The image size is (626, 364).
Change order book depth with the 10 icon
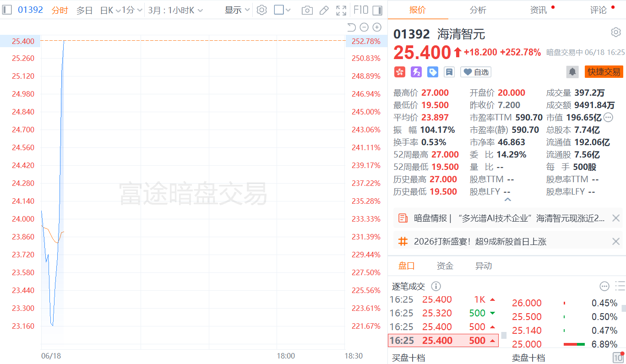click(618, 357)
